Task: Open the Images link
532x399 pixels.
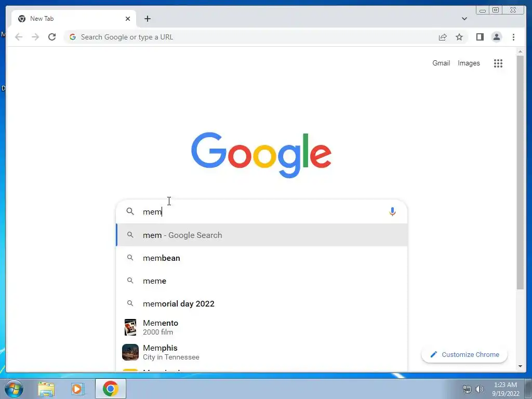Action: coord(469,63)
